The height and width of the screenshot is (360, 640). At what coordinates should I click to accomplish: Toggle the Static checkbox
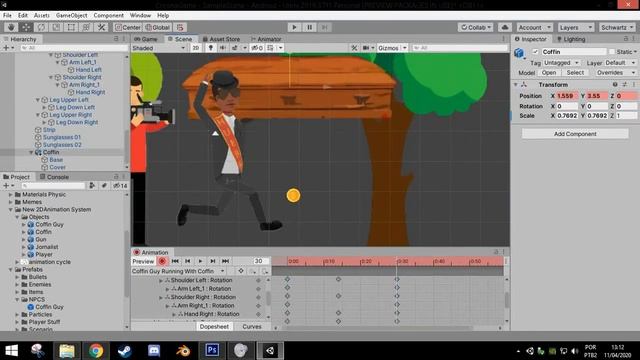click(x=611, y=52)
